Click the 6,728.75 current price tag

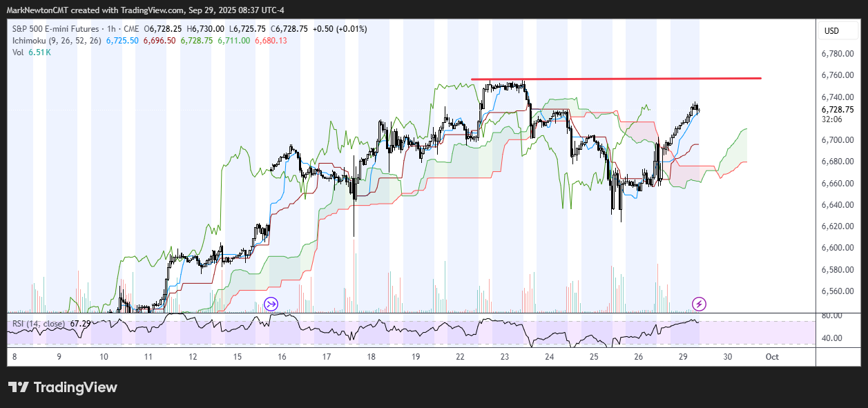pyautogui.click(x=838, y=110)
